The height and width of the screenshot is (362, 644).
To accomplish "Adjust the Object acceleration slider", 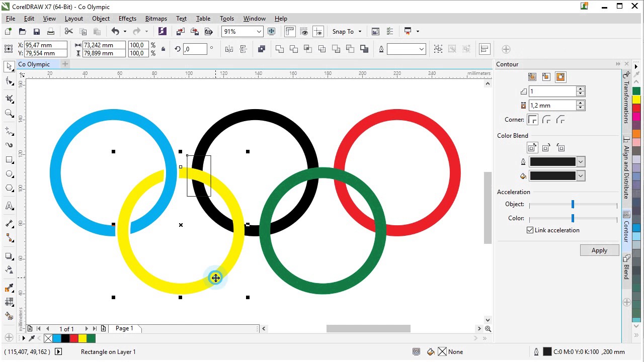I will (x=573, y=204).
